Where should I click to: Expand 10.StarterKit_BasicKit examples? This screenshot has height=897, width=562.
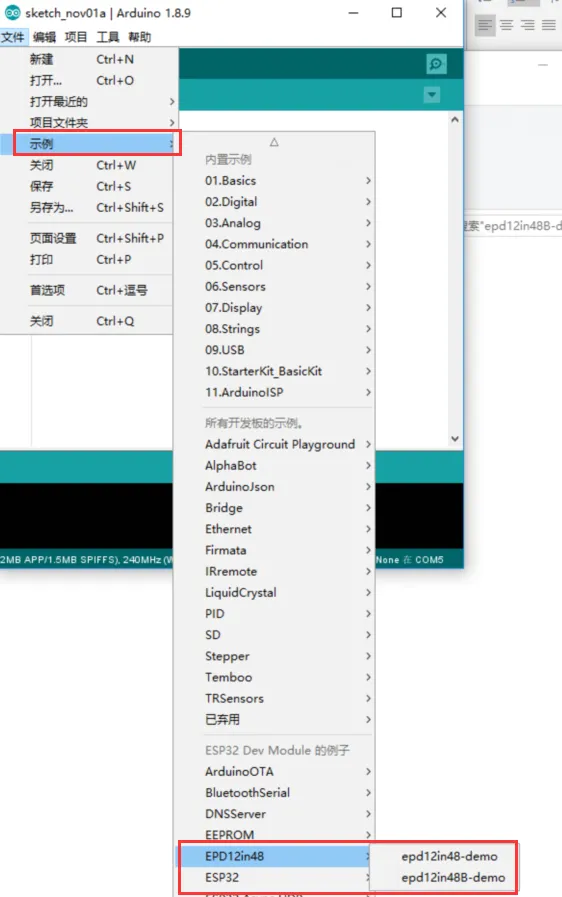[x=274, y=371]
